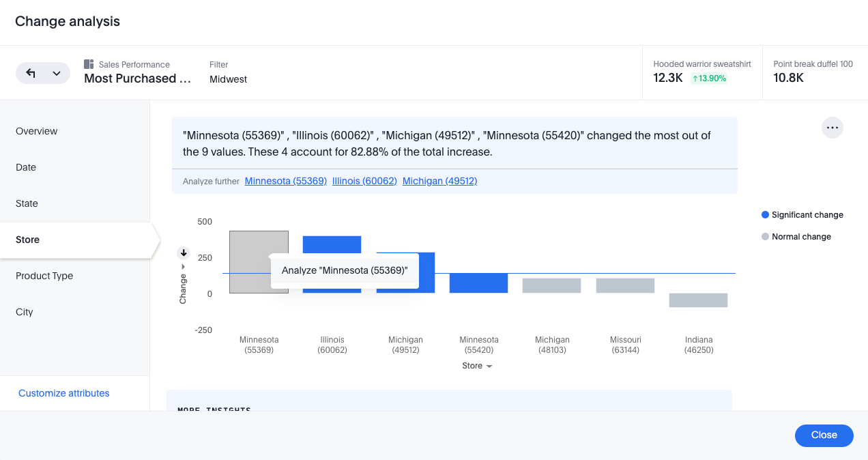
Task: Click the green 13.90% increase badge
Action: pos(708,78)
